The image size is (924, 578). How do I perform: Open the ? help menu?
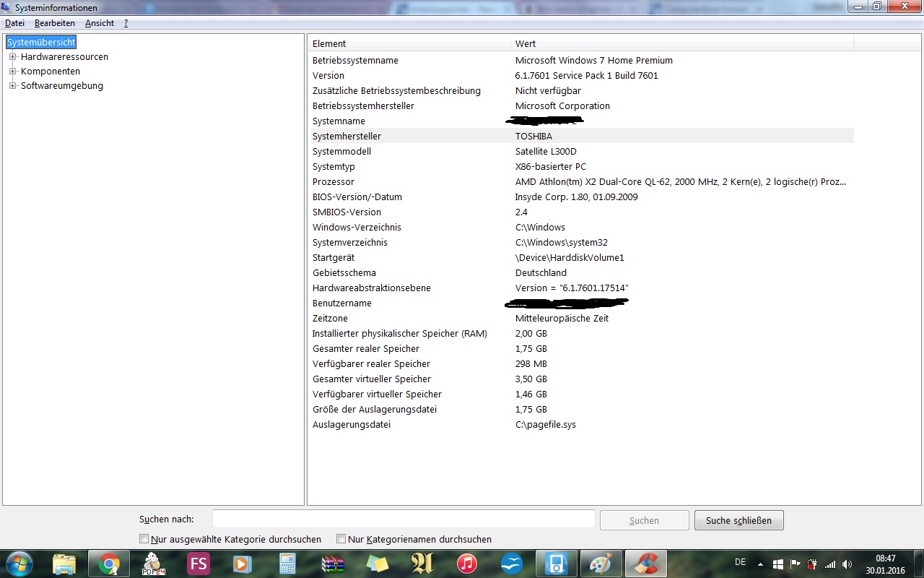point(126,23)
